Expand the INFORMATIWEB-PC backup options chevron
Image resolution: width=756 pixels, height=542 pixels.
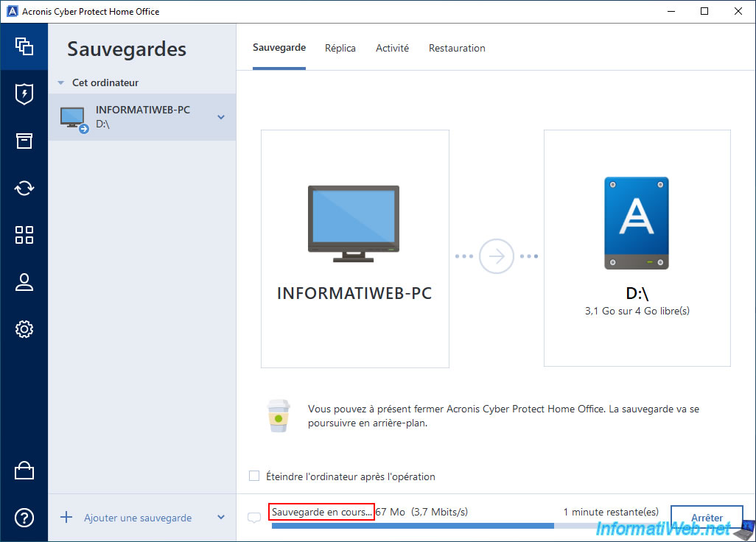[x=221, y=117]
